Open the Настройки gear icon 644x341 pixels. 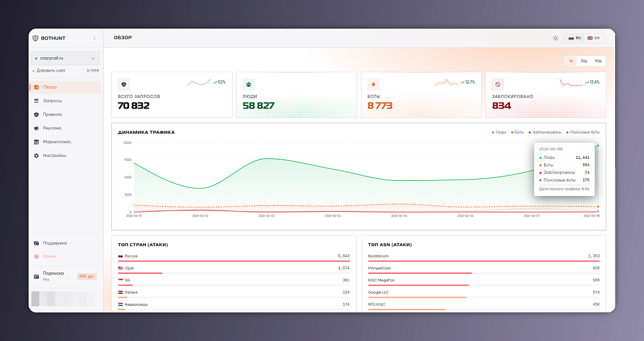point(36,156)
